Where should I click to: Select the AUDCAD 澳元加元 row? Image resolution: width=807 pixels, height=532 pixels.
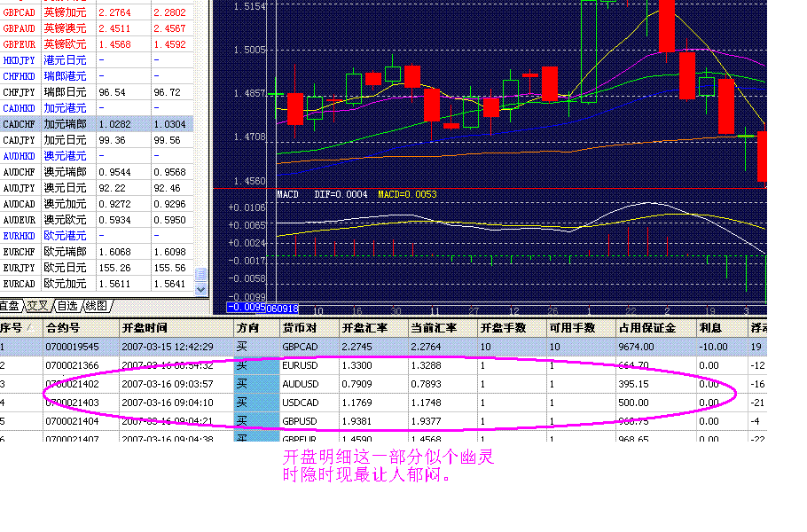click(97, 204)
